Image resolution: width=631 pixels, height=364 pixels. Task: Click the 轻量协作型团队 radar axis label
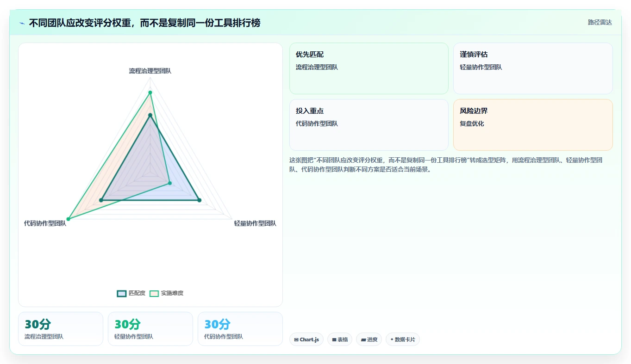(255, 223)
